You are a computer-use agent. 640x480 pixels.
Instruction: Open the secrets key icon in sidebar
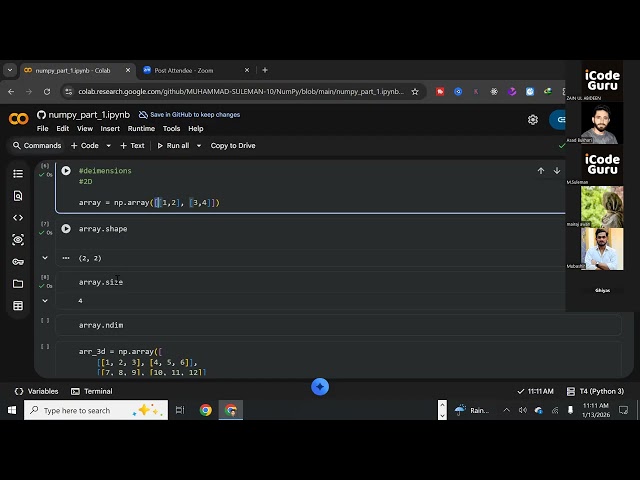(18, 262)
